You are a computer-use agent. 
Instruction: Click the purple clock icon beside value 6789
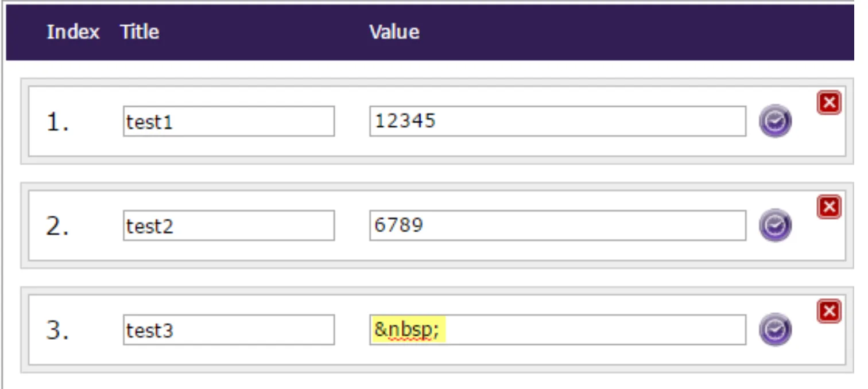click(x=775, y=225)
